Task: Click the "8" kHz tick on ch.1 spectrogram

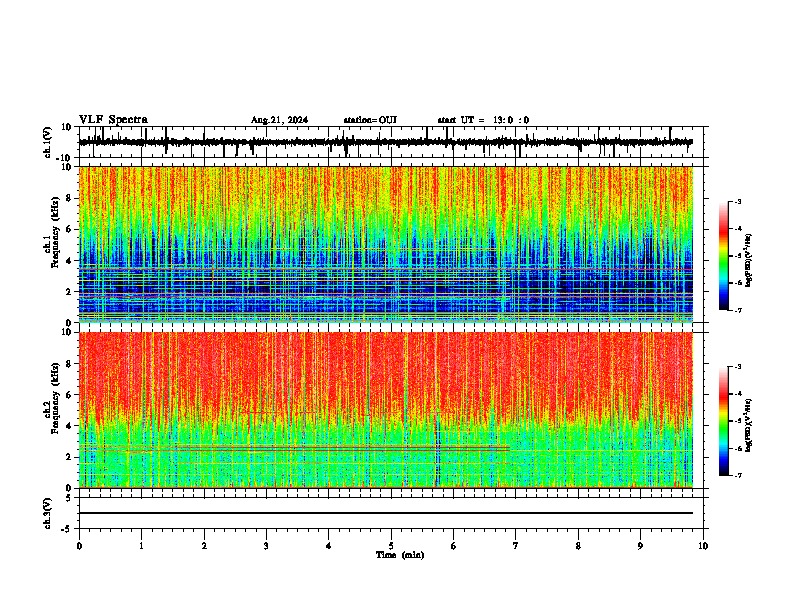Action: tap(70, 198)
